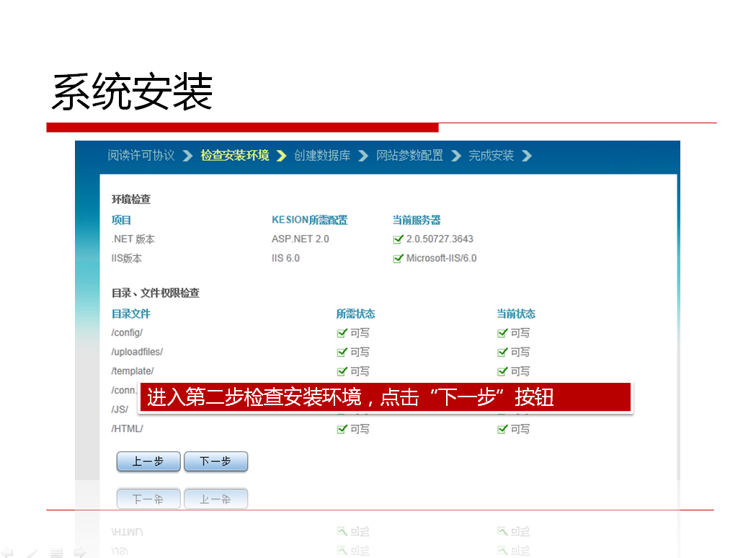
Task: Click /config/ required-status check icon
Action: click(342, 333)
